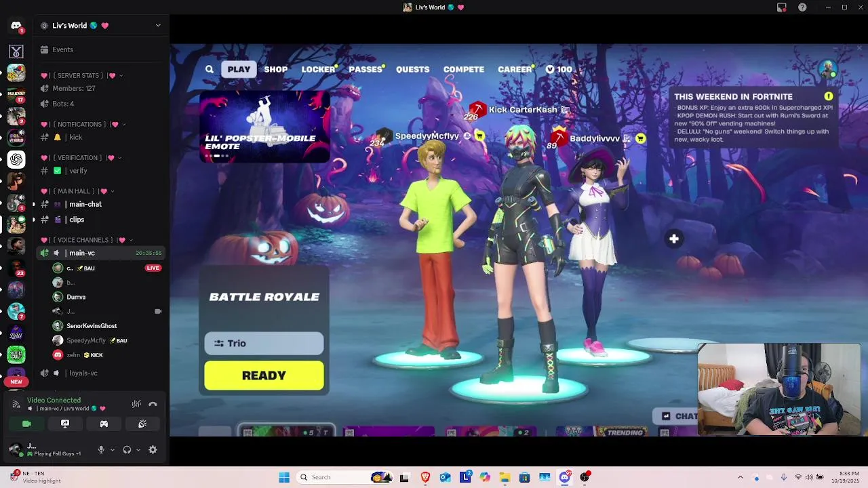Open the Windows Start menu
The image size is (868, 488).
coord(284,477)
